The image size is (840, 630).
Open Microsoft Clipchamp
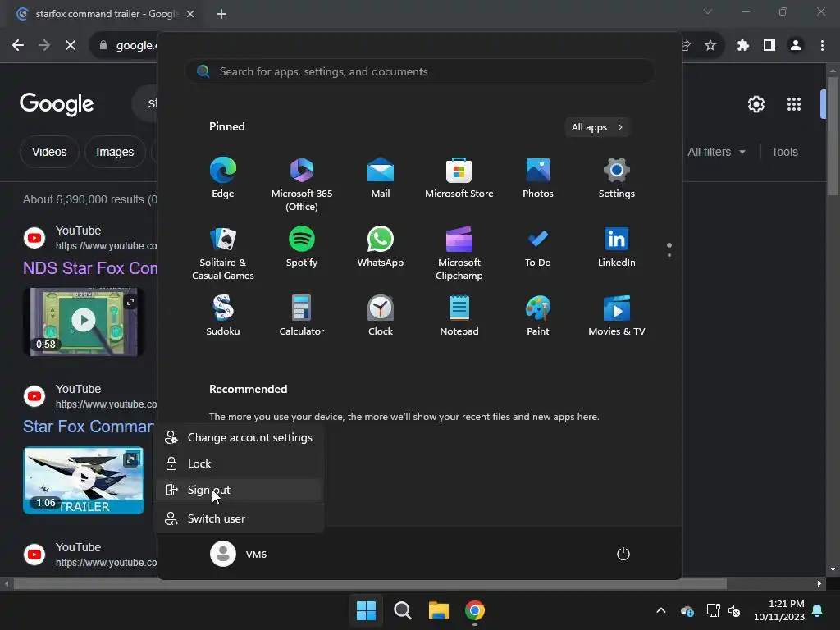click(459, 253)
